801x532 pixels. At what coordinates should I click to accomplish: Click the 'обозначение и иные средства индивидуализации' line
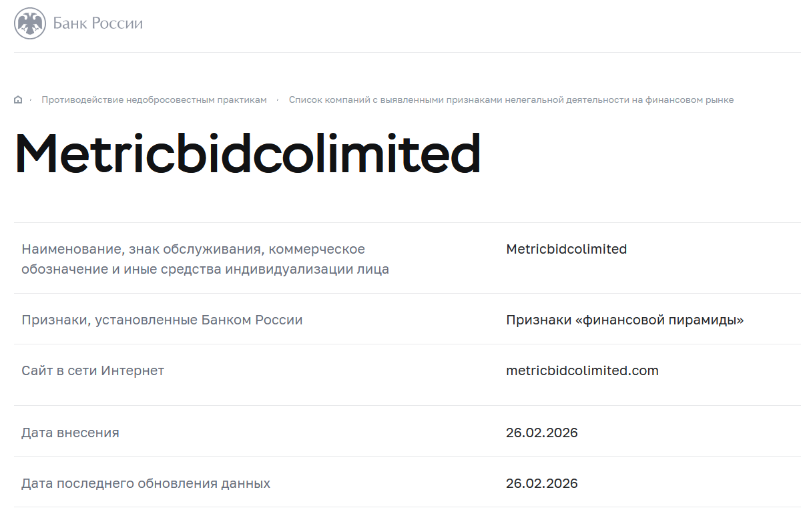(205, 270)
